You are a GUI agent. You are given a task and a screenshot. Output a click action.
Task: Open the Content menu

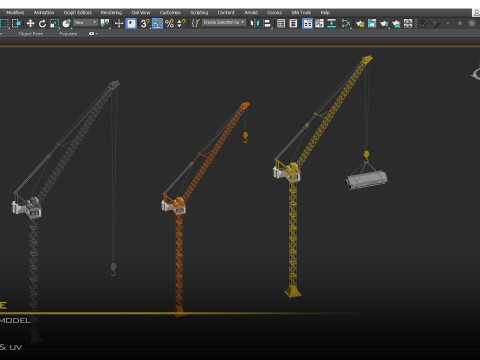point(226,12)
